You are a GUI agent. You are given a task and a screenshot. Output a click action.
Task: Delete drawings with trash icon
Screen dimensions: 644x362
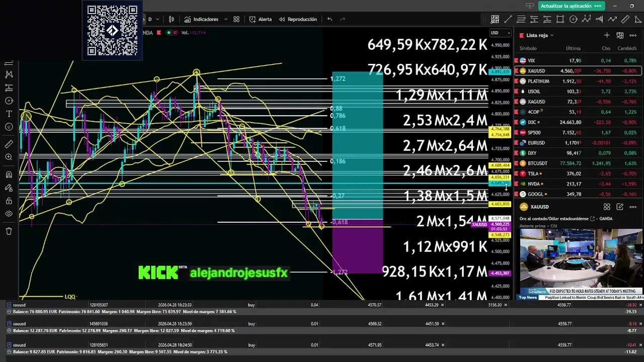coord(9,231)
